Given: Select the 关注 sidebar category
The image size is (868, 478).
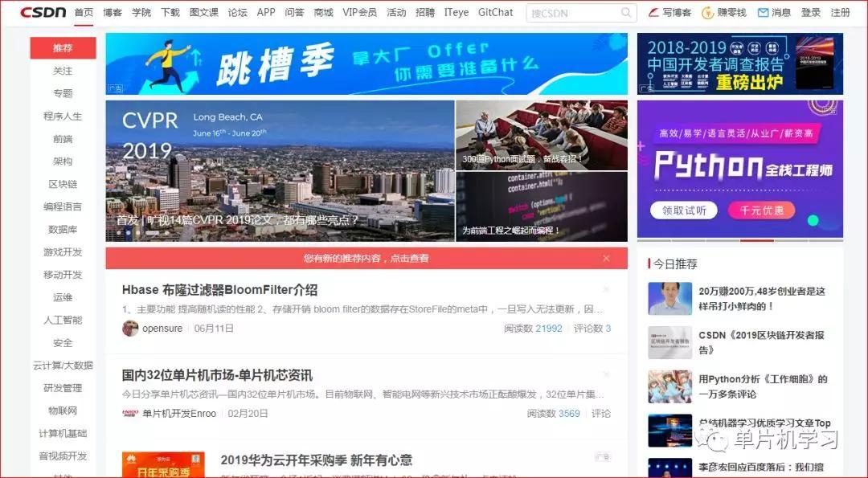Looking at the screenshot, I should 63,71.
